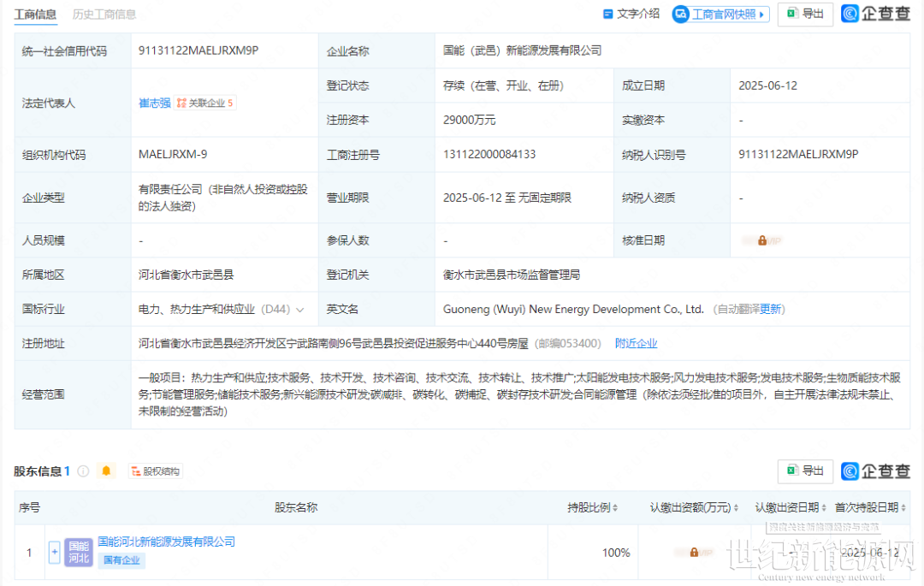The width and height of the screenshot is (924, 586).
Task: Open 国能河北新能源发展有限公司 link
Action: pyautogui.click(x=166, y=542)
